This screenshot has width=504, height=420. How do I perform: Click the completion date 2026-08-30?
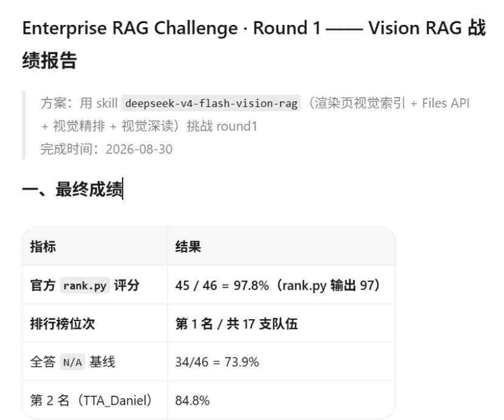(x=139, y=149)
